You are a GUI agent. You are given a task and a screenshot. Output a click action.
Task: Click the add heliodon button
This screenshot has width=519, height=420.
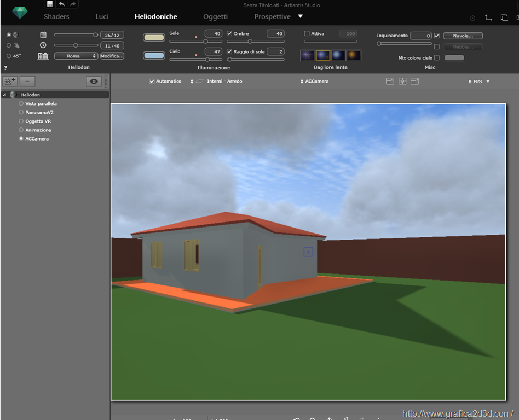(10, 81)
